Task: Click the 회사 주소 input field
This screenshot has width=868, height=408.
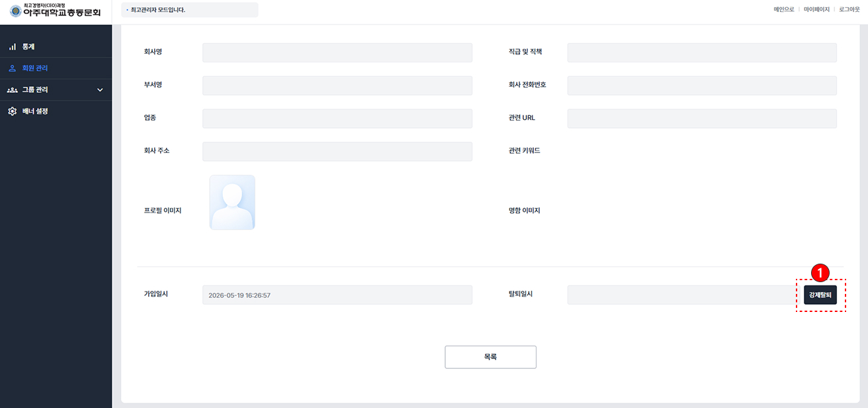Action: pos(337,152)
